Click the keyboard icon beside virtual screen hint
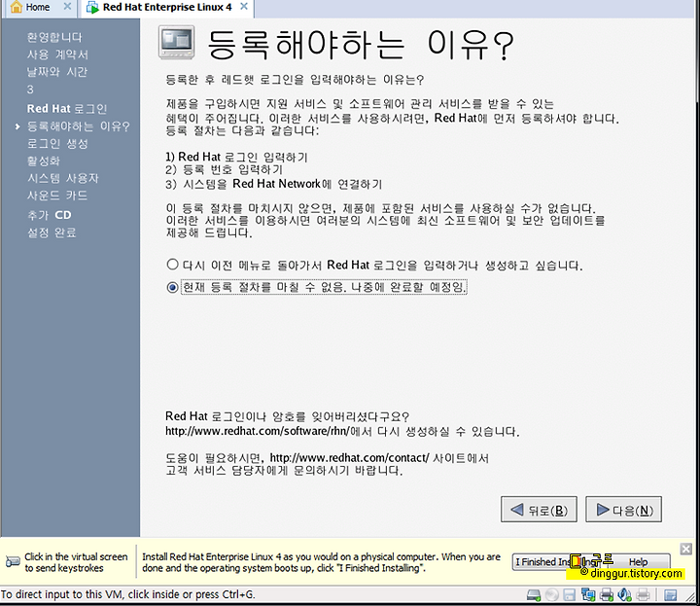Image resolution: width=700 pixels, height=606 pixels. [13, 562]
